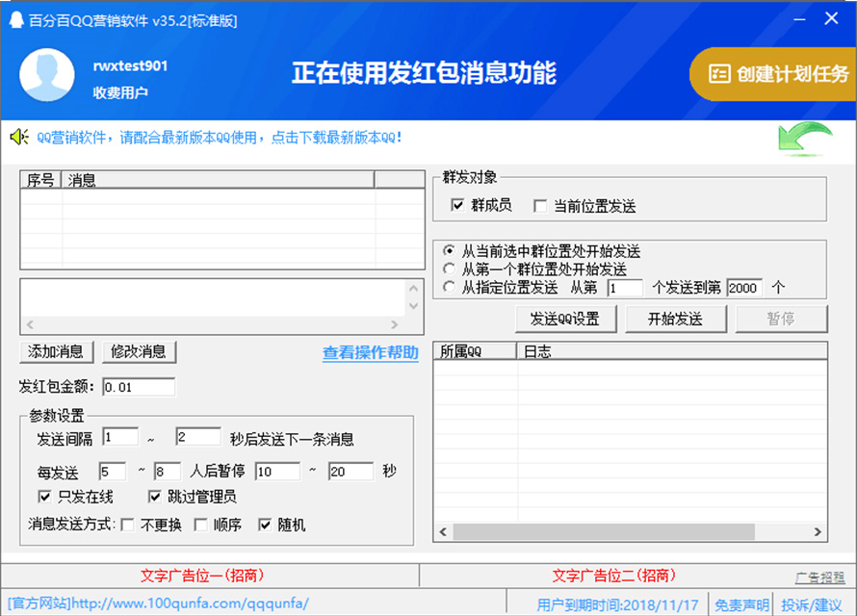
Task: Click the speaker announcement icon
Action: point(19,137)
